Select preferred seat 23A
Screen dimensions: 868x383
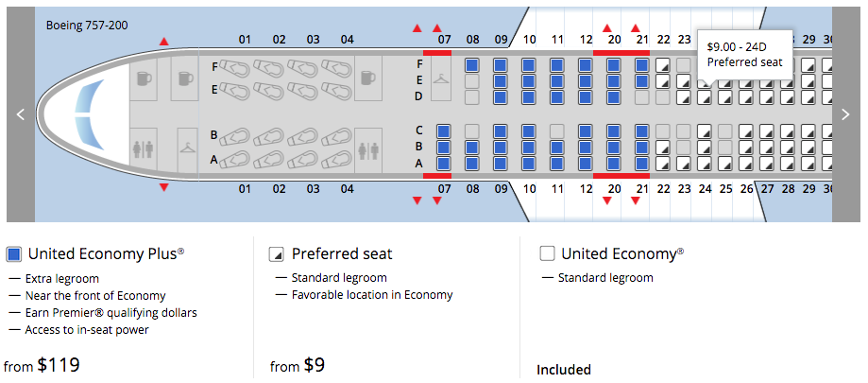pyautogui.click(x=685, y=163)
